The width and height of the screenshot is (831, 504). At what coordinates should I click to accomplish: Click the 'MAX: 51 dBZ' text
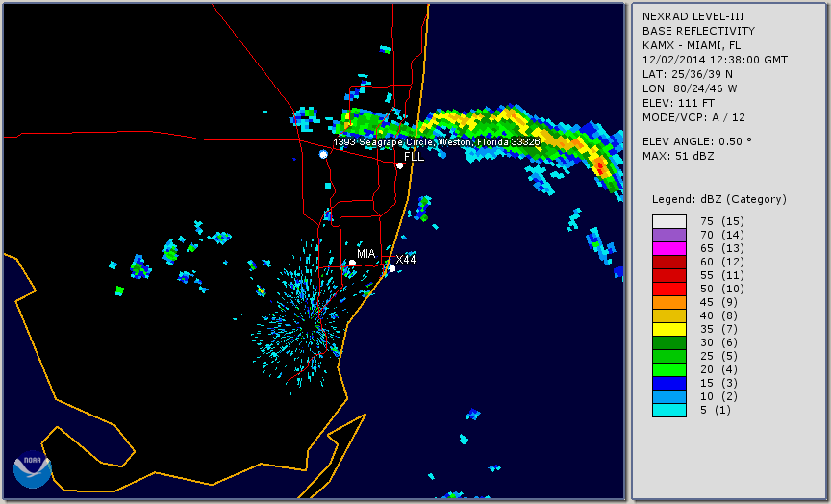(x=678, y=156)
